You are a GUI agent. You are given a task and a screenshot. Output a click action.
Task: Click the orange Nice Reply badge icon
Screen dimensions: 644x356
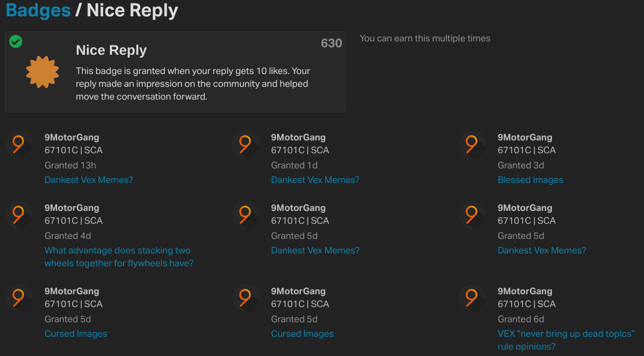click(x=43, y=72)
